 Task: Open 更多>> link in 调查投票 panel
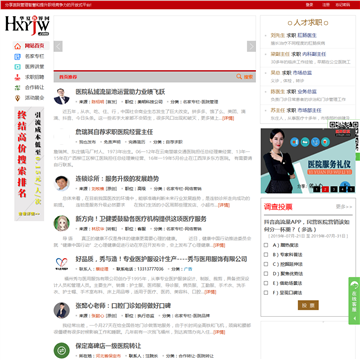pos(344,207)
